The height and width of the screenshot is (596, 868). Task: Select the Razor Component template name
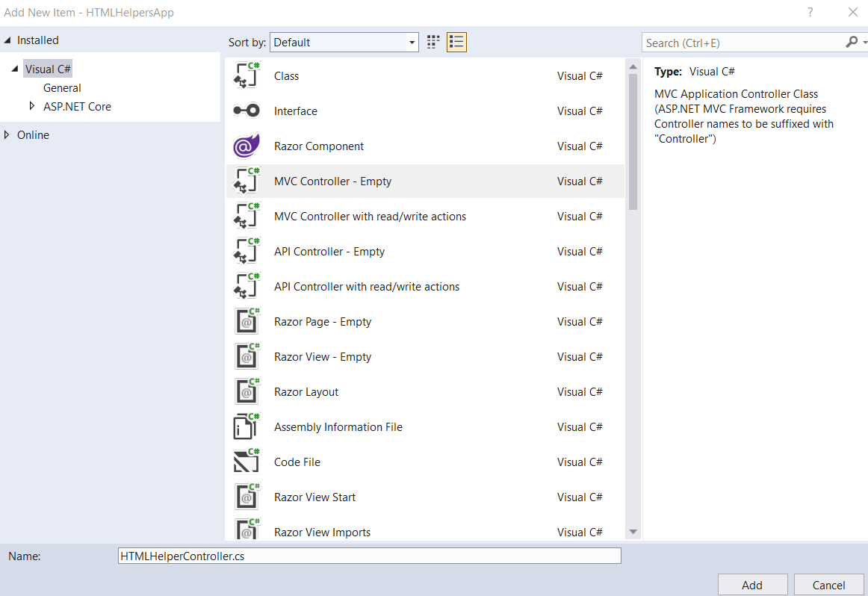(319, 146)
